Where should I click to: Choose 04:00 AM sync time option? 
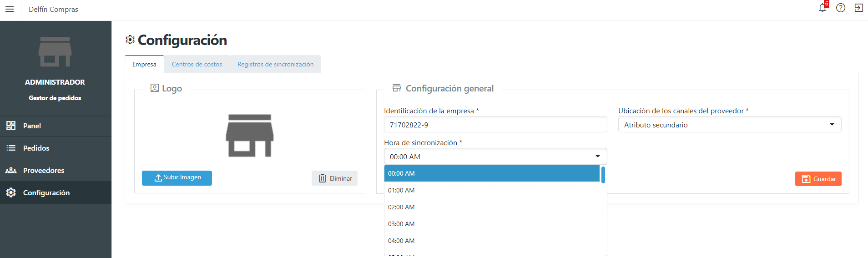pyautogui.click(x=401, y=241)
